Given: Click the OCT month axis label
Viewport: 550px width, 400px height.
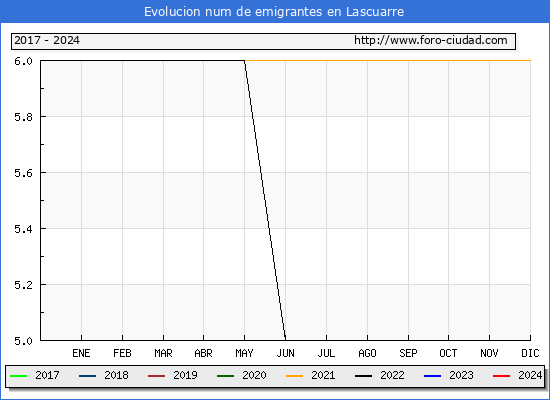Looking at the screenshot, I should click(x=448, y=353).
